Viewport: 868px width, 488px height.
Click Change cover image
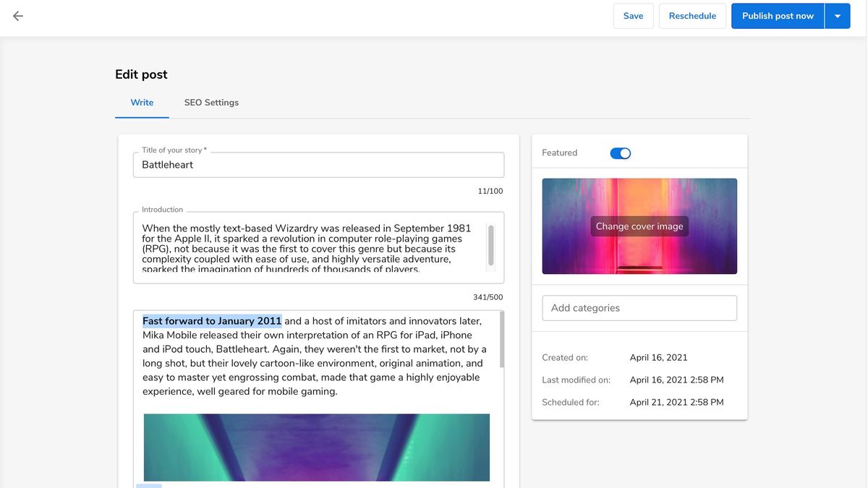pos(639,226)
